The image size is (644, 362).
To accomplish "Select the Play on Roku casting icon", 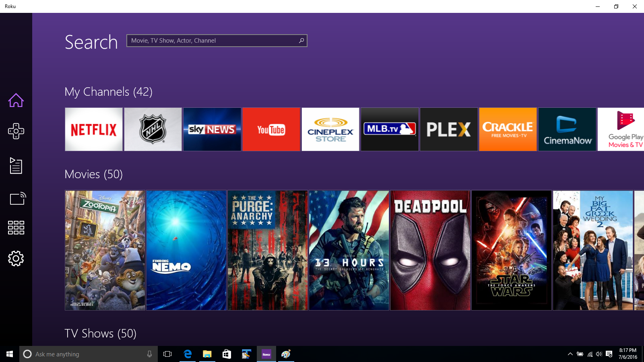I will click(16, 197).
